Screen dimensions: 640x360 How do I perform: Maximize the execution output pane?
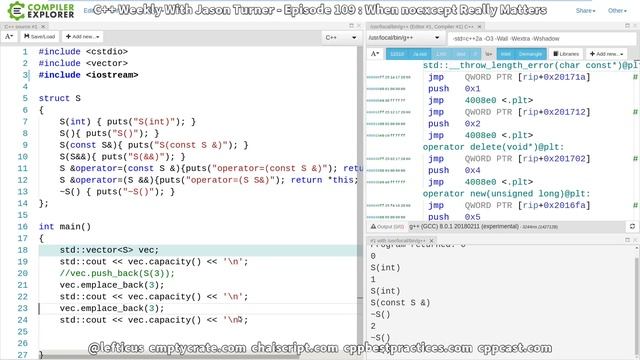click(x=627, y=240)
